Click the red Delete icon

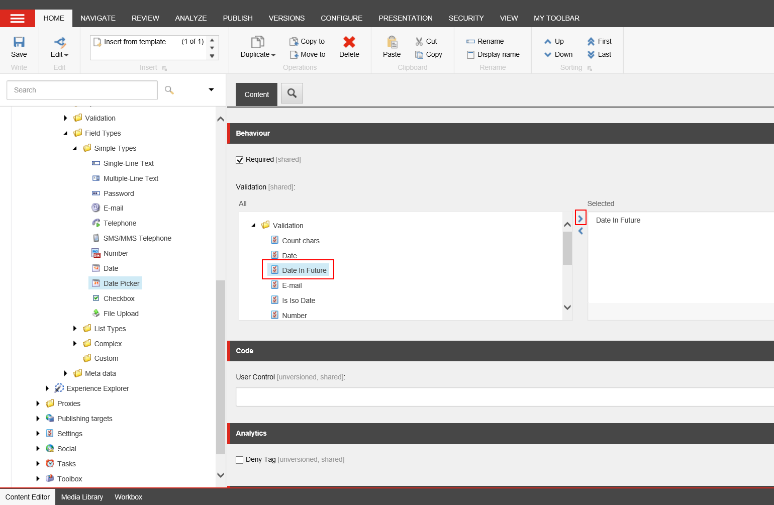click(349, 43)
